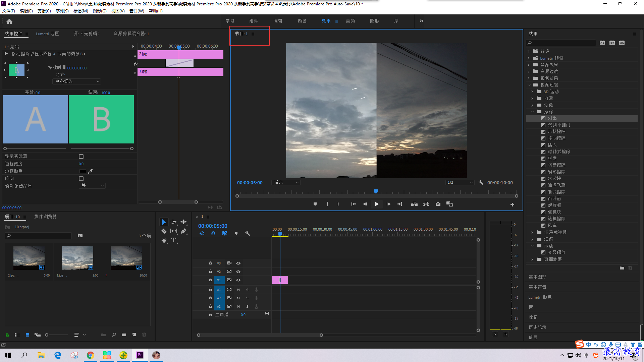Mute the A1 audio track
This screenshot has height=362, width=644.
[238, 290]
